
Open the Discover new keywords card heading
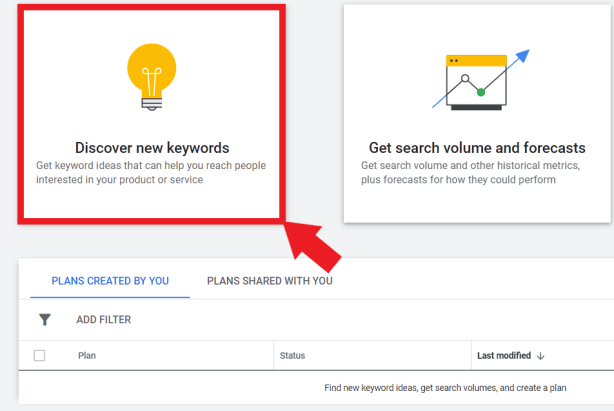[152, 148]
